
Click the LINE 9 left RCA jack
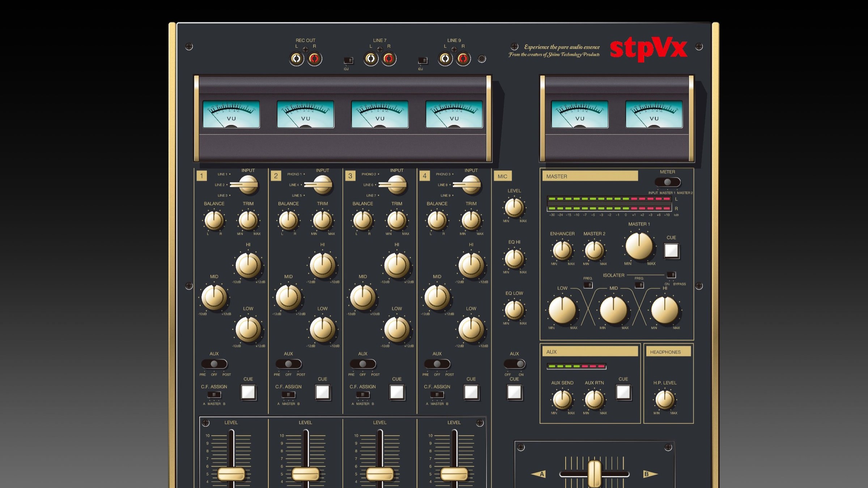point(445,59)
